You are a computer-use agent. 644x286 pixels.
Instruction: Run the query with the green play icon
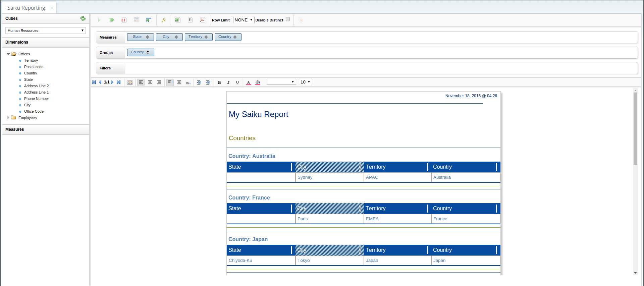click(x=99, y=20)
